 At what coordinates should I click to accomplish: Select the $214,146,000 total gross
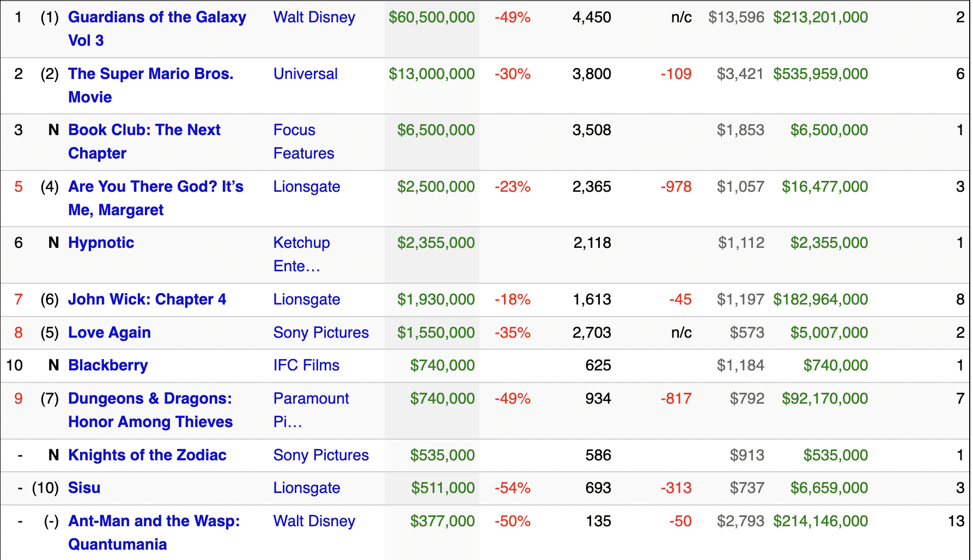pyautogui.click(x=820, y=521)
